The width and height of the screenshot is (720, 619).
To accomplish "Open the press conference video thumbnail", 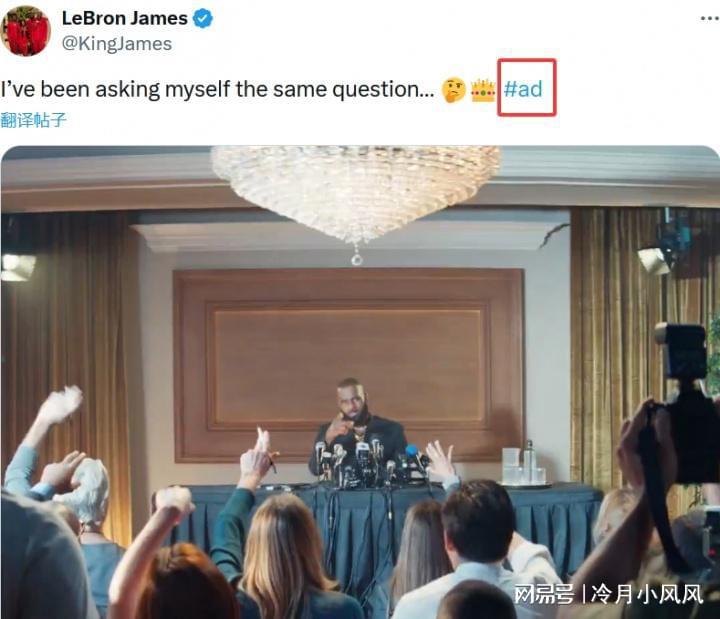I will (360, 382).
